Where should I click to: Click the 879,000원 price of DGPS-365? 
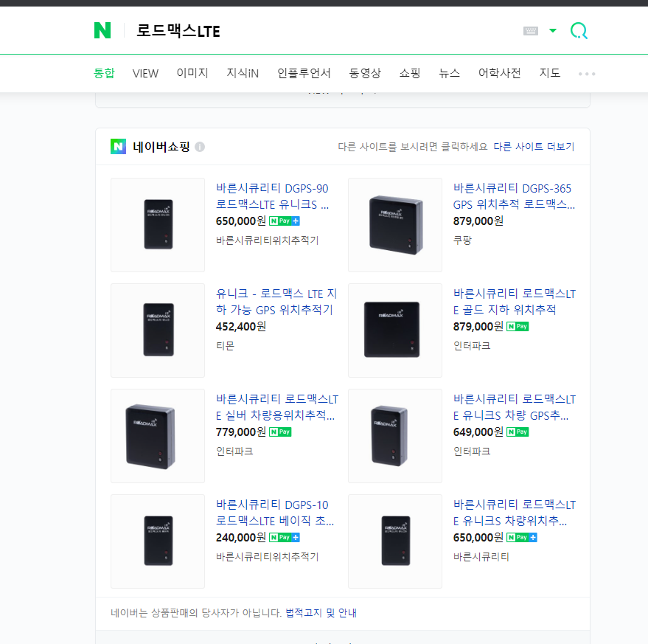point(478,221)
